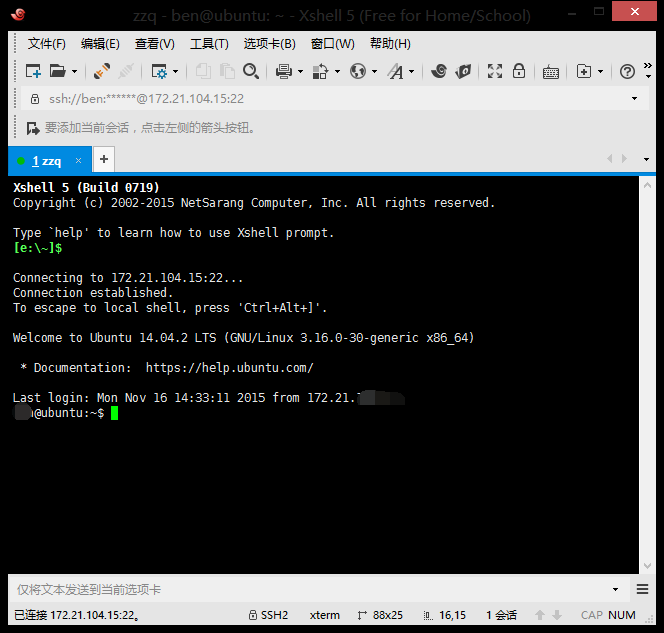Image resolution: width=664 pixels, height=633 pixels.
Task: Click the session properties gear icon
Action: pyautogui.click(x=159, y=71)
